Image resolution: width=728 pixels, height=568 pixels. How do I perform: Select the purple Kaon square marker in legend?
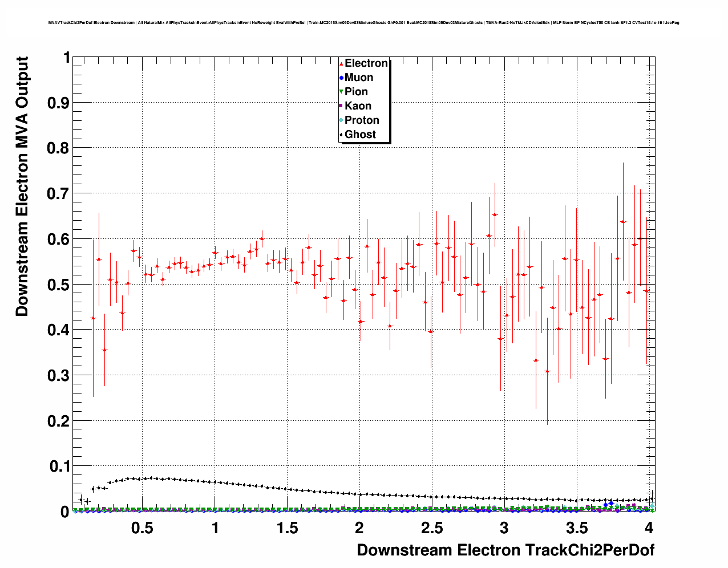pos(341,106)
